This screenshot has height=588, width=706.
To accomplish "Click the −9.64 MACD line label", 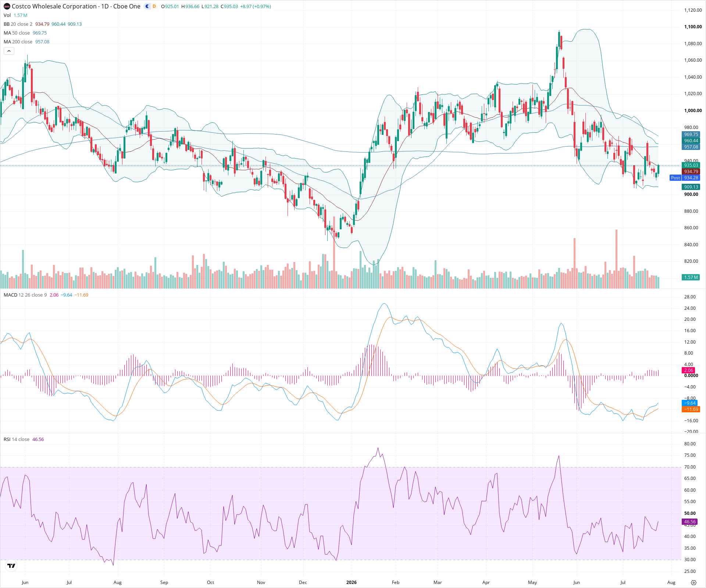I will pyautogui.click(x=689, y=403).
